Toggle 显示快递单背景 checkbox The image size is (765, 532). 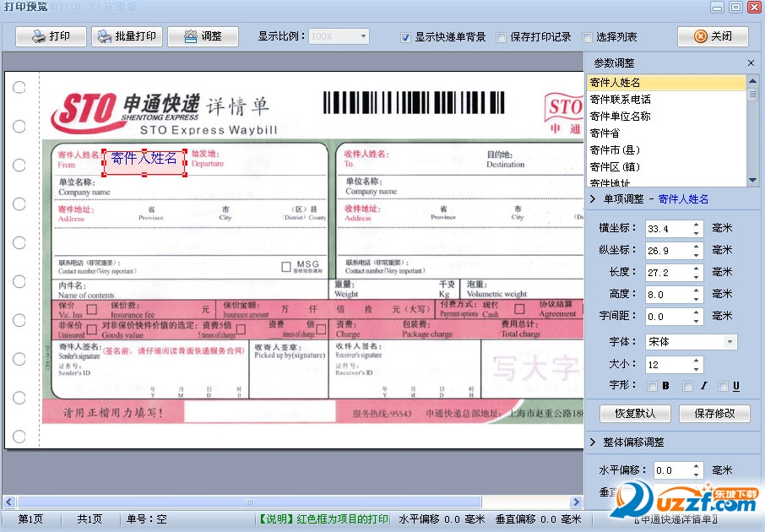pyautogui.click(x=405, y=38)
